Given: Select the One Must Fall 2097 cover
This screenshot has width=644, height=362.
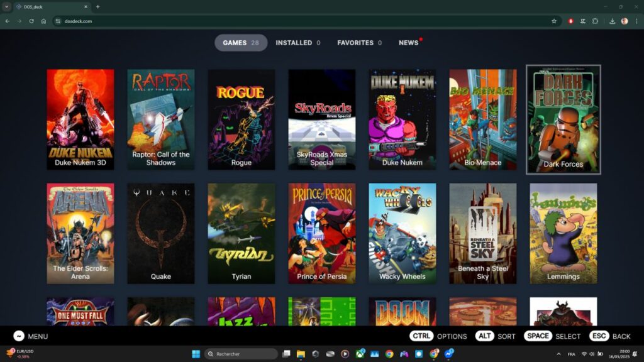Looking at the screenshot, I should click(80, 312).
